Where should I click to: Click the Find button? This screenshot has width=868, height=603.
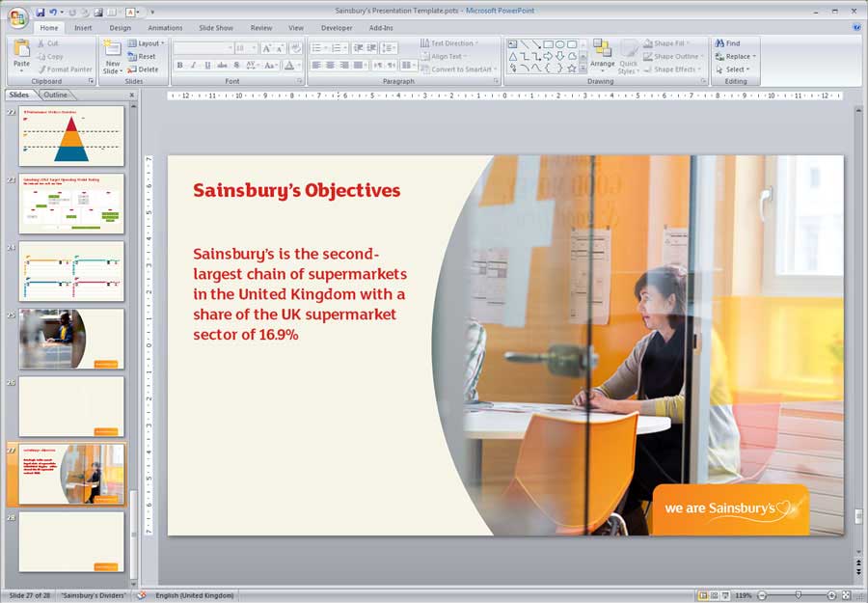point(728,43)
